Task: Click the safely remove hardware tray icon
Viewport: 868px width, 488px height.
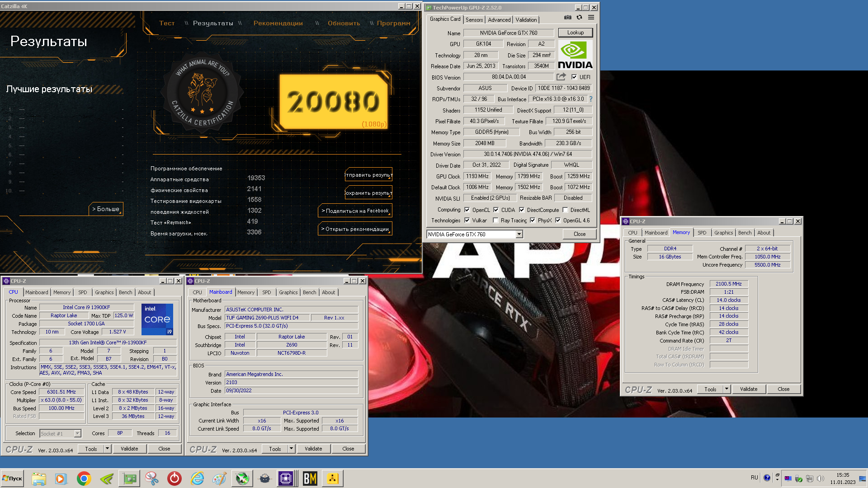Action: [x=799, y=479]
